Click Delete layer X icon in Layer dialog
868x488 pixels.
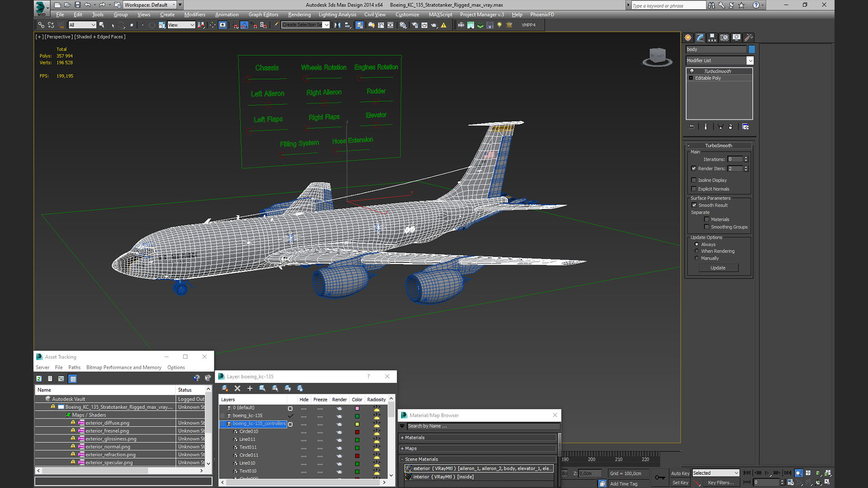point(237,388)
